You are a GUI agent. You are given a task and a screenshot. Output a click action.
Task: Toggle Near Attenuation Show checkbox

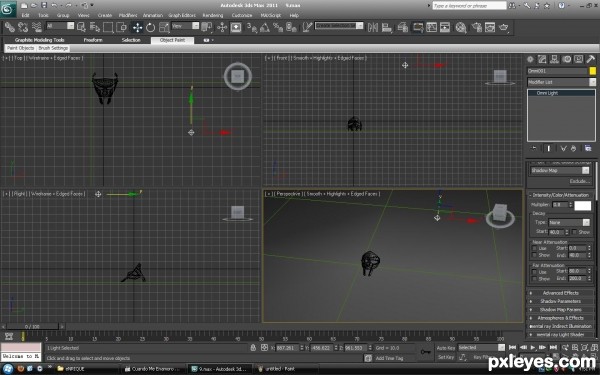[535, 255]
